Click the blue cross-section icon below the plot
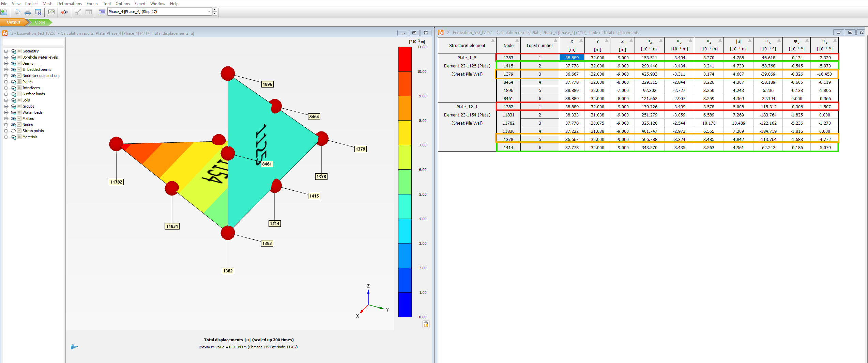Image resolution: width=868 pixels, height=363 pixels. [74, 347]
